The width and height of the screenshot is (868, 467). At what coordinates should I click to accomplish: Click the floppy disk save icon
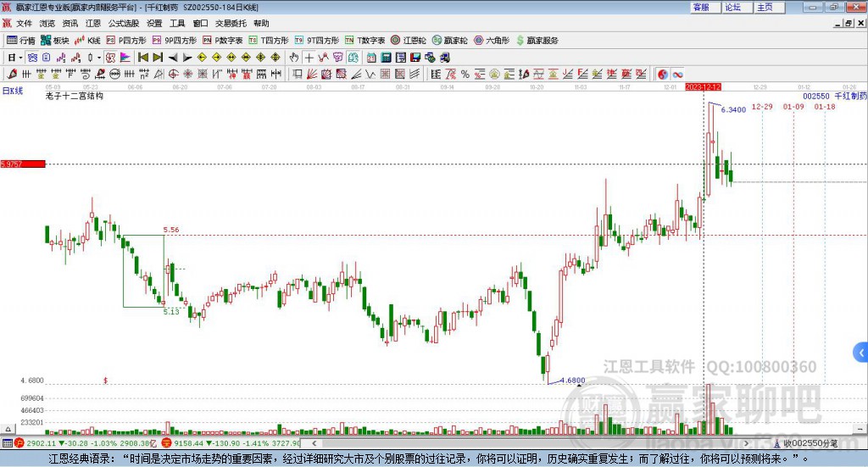tap(415, 58)
